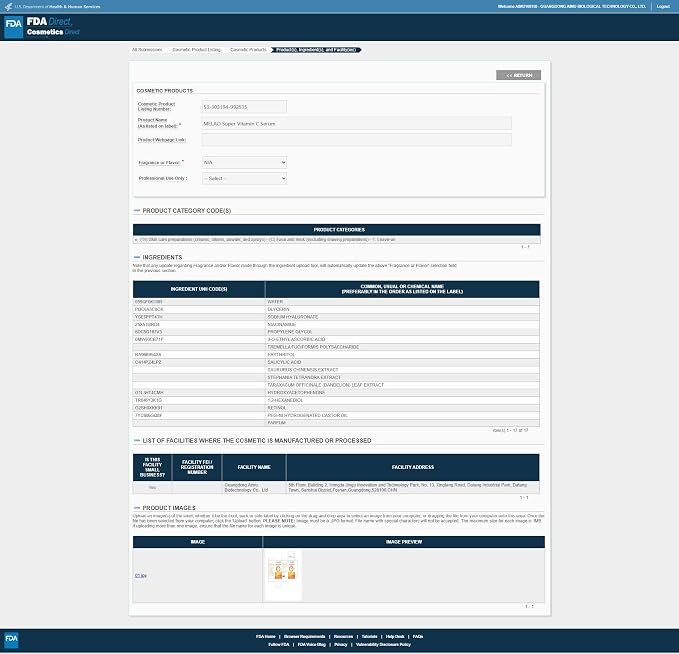Go to Cosmetic Product Listing breadcrumb
679x654 pixels.
196,50
